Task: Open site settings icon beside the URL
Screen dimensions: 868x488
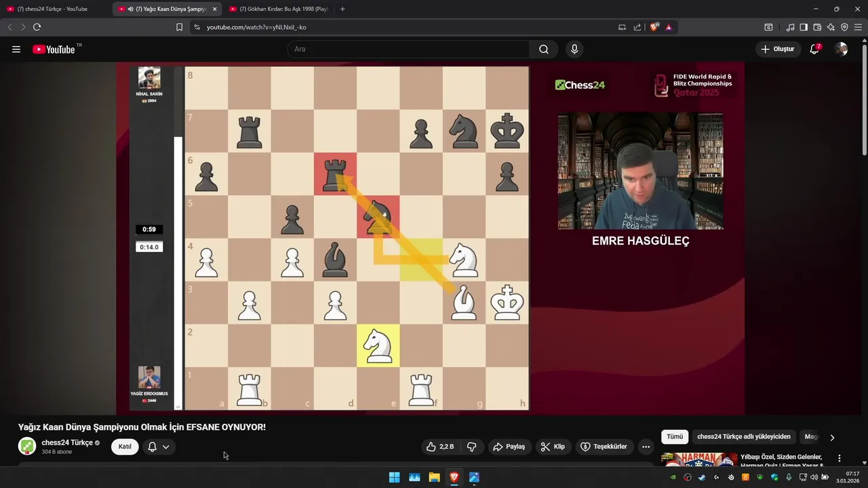Action: pos(197,27)
